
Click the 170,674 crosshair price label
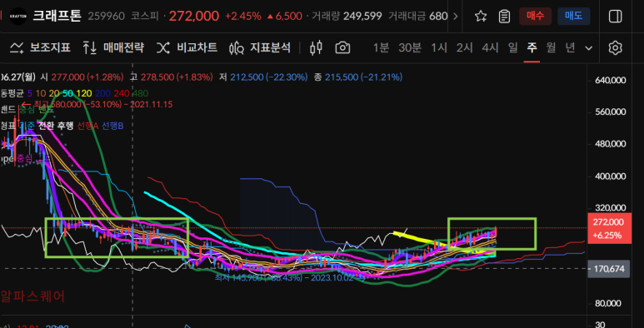[x=609, y=269]
